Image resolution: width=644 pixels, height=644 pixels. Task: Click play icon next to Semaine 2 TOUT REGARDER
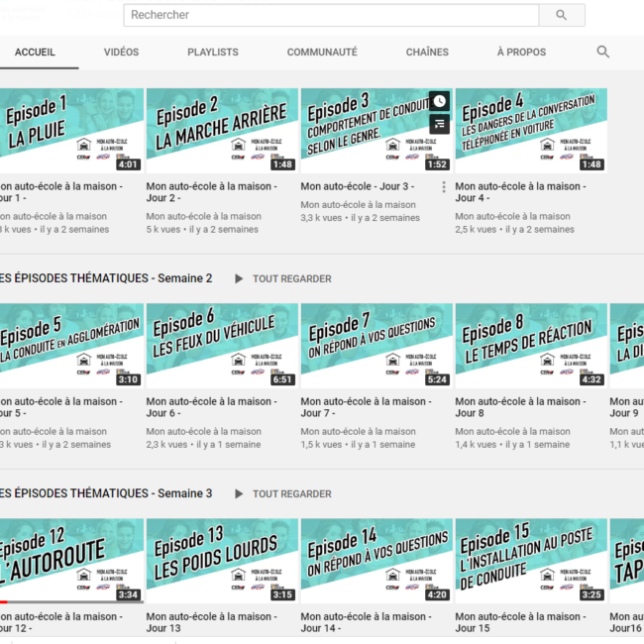point(238,278)
